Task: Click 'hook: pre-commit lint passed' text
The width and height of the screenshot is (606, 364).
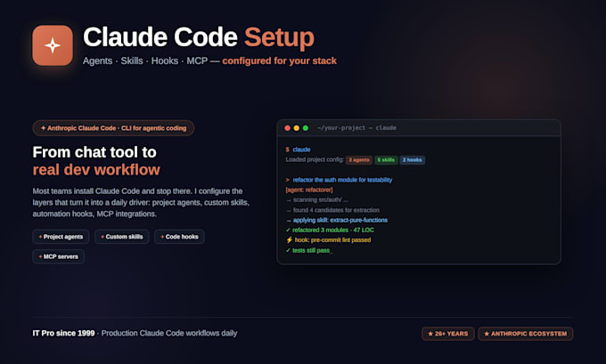Action: coord(332,240)
